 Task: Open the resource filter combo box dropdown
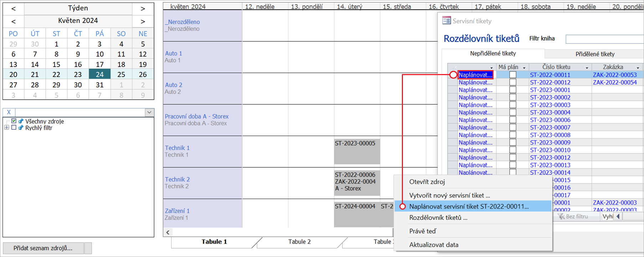[149, 112]
